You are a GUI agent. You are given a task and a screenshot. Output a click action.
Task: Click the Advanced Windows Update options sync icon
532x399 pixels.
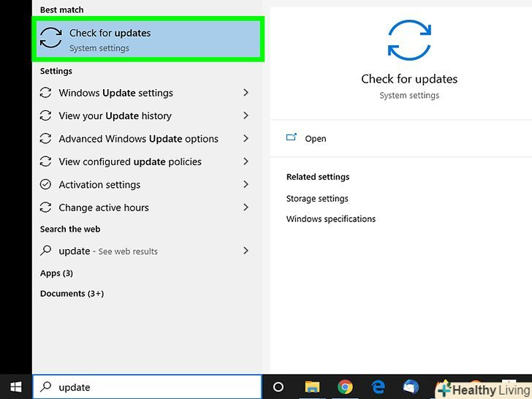(x=45, y=138)
